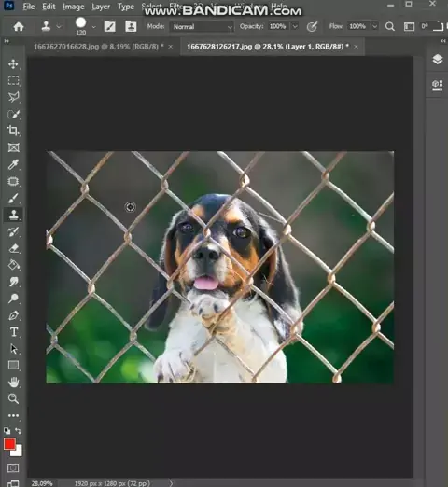Open the red foreground color swatch
This screenshot has width=448, height=487.
coord(9,444)
